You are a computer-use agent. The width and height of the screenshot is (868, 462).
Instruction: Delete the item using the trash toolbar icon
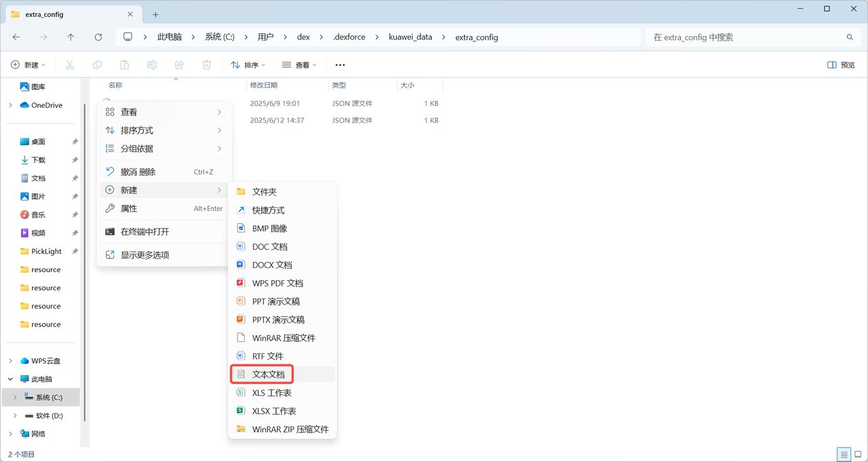click(x=205, y=64)
